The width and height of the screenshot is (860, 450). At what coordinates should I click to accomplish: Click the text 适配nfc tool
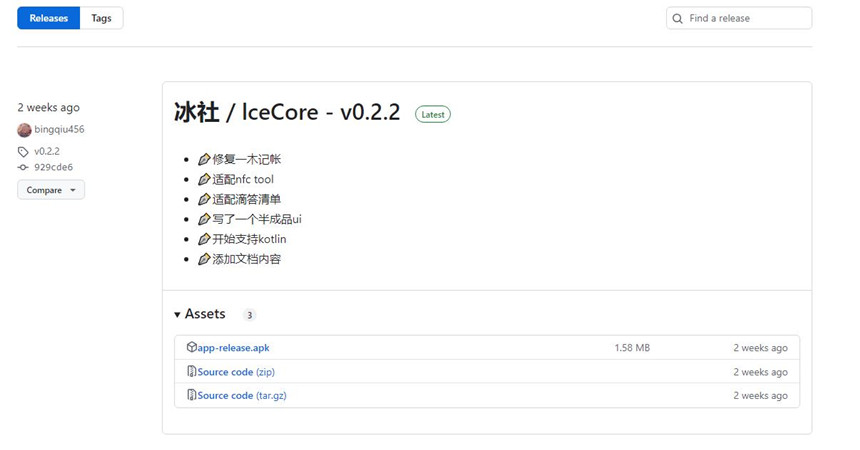[243, 179]
